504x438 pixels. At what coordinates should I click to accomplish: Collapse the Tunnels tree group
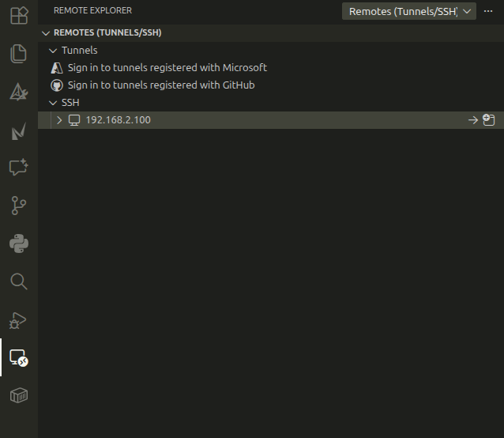[x=54, y=51]
